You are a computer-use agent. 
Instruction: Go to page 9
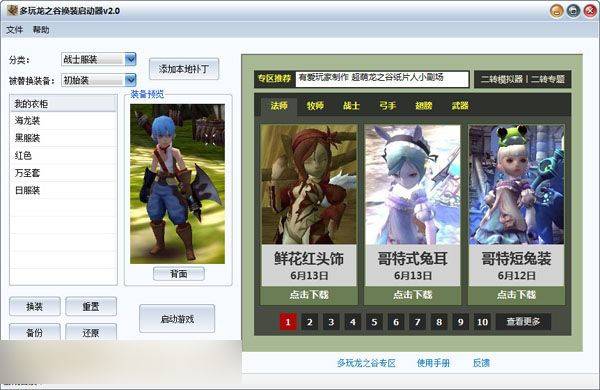(x=461, y=322)
